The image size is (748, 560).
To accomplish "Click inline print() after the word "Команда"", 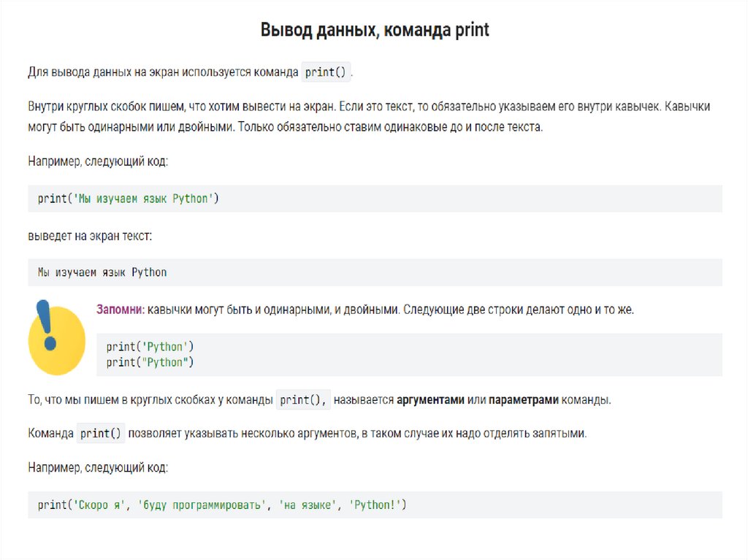I will (x=101, y=433).
